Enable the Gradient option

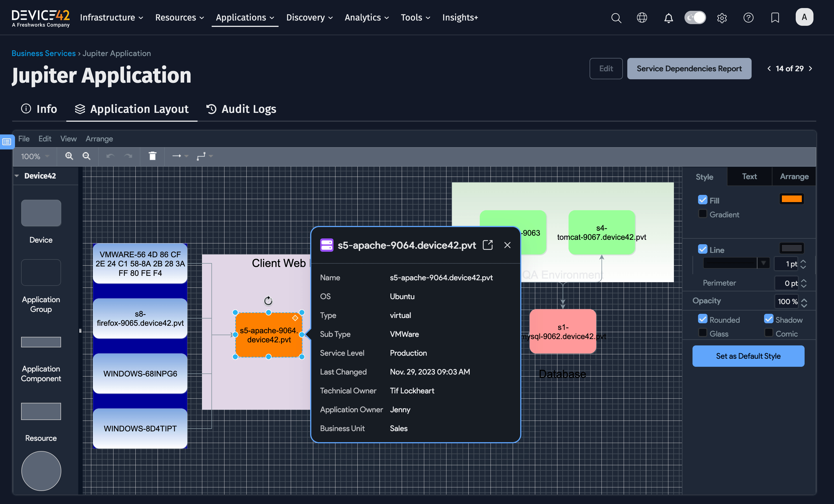point(703,214)
